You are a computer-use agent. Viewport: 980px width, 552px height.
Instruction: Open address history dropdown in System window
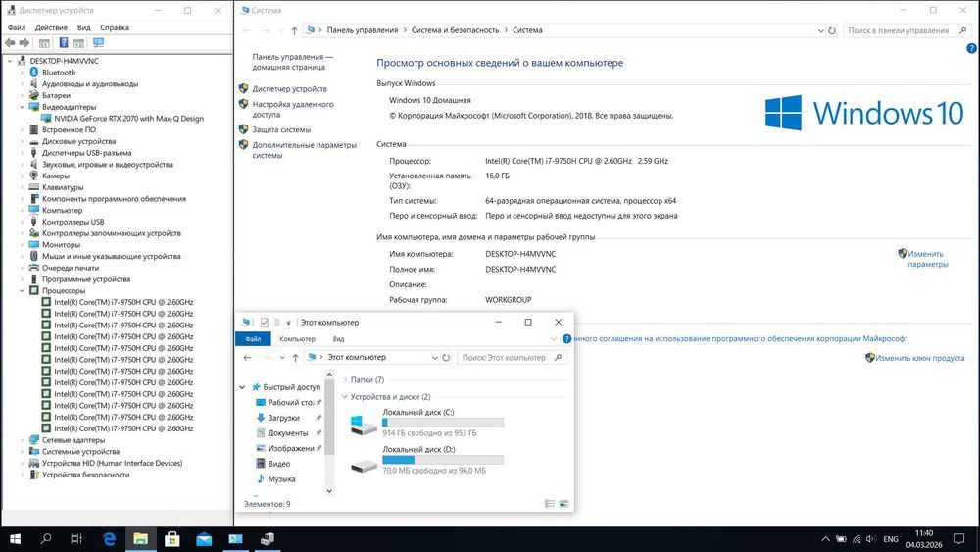point(820,30)
